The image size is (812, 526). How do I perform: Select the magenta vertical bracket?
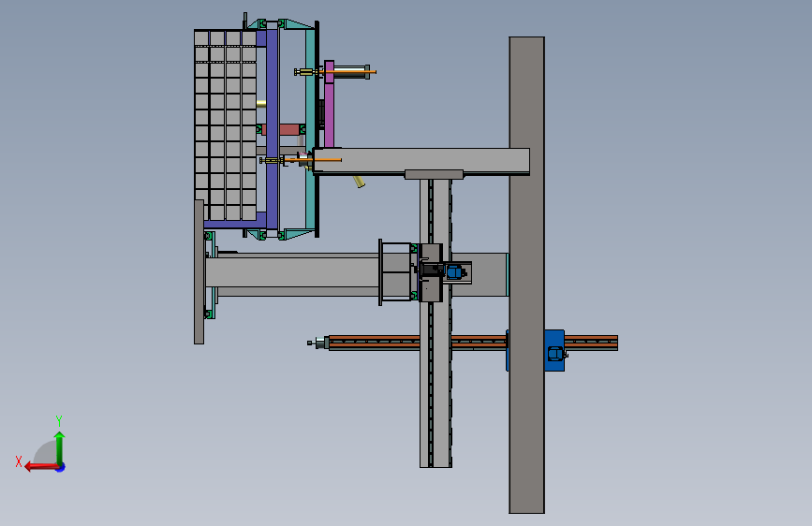[329, 104]
